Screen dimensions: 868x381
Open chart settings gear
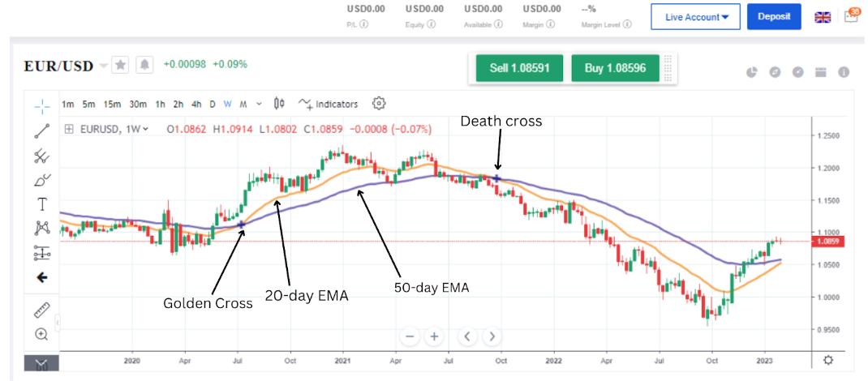(x=379, y=103)
